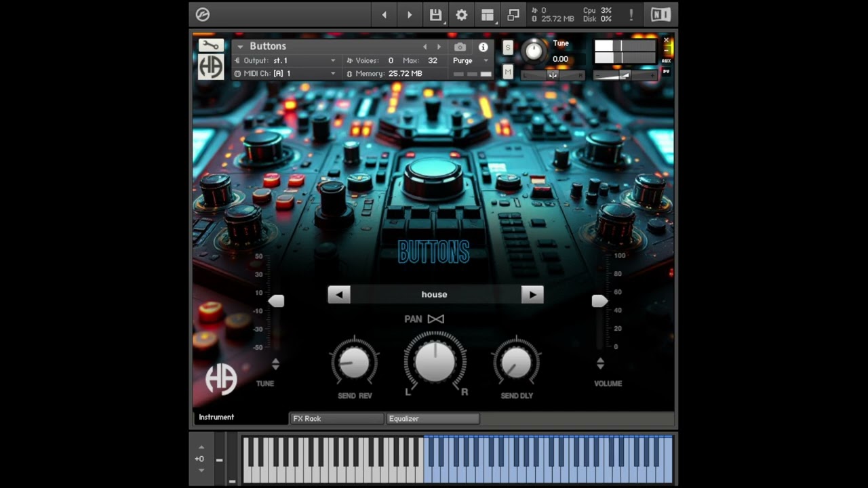The image size is (868, 488).
Task: Open the options gear settings
Action: pyautogui.click(x=461, y=15)
